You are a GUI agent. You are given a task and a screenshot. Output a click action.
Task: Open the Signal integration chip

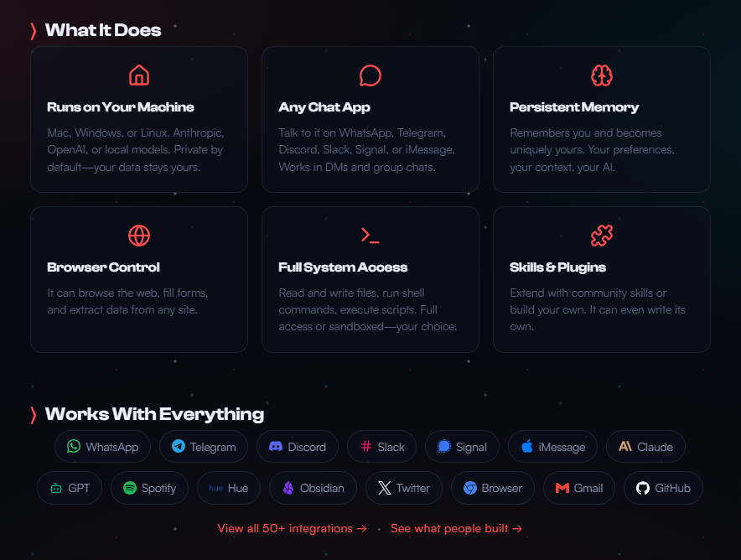point(462,447)
